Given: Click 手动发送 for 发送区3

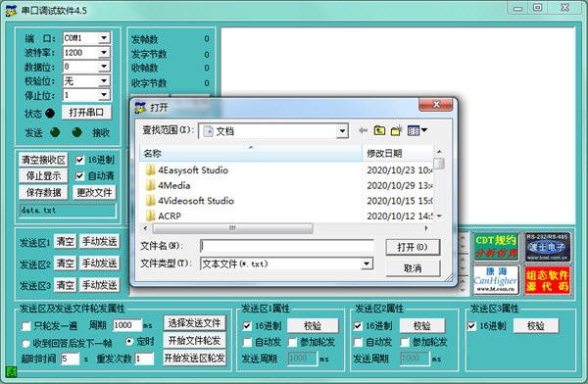Looking at the screenshot, I should tap(100, 285).
